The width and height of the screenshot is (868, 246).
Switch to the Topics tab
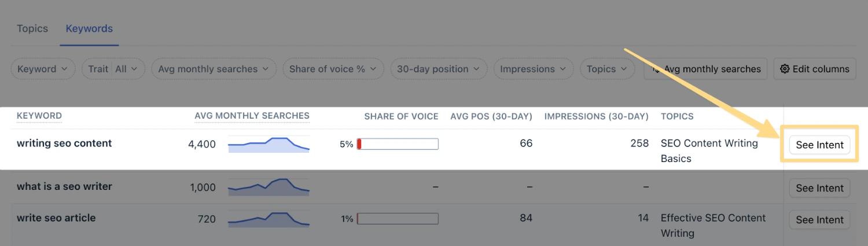tap(32, 28)
